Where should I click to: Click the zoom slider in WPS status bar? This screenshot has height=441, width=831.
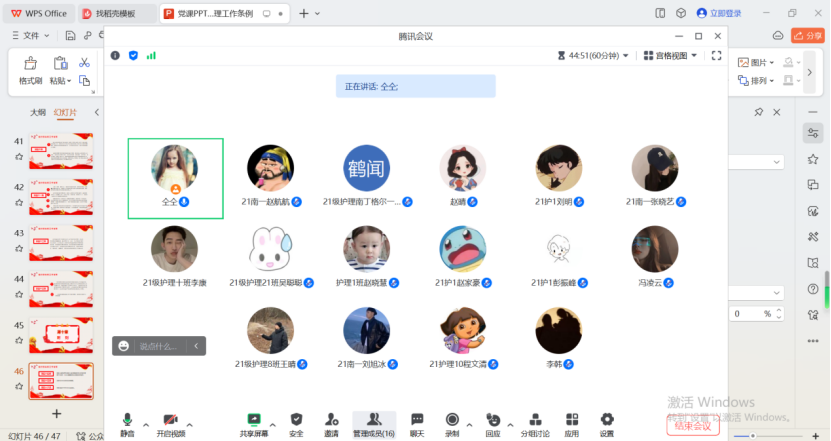point(752,436)
